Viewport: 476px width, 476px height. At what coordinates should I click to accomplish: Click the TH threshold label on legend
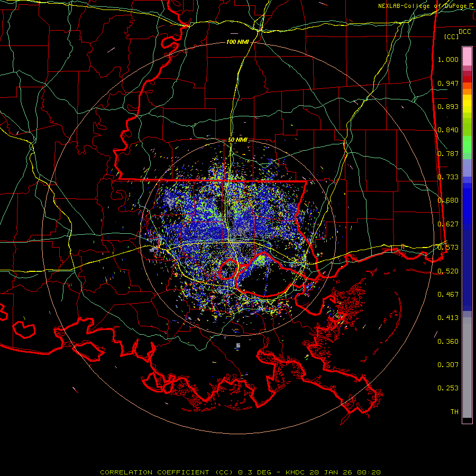click(454, 412)
